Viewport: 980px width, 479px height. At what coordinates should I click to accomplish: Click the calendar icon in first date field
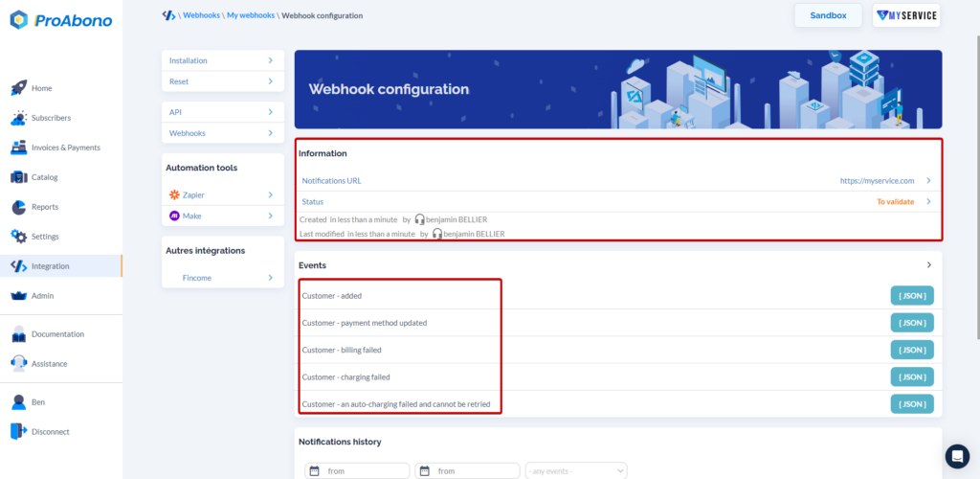tap(314, 471)
